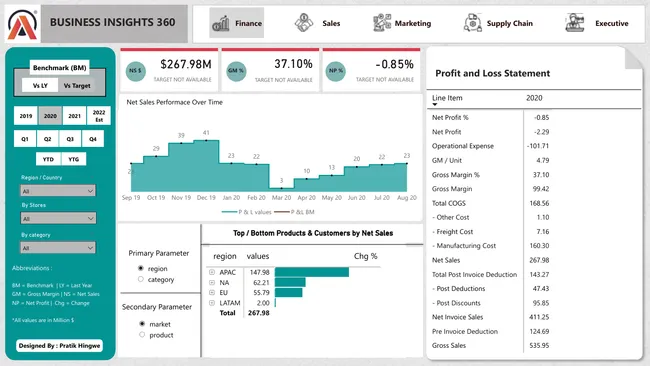650x366 pixels.
Task: Click the Operational Expense row
Action: [491, 146]
